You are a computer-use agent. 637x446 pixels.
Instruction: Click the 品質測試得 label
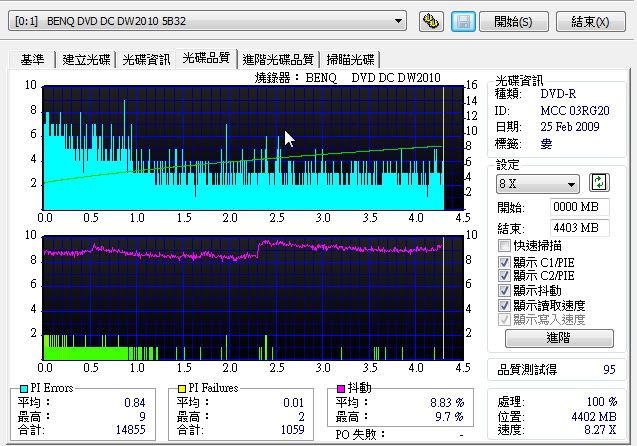click(527, 370)
